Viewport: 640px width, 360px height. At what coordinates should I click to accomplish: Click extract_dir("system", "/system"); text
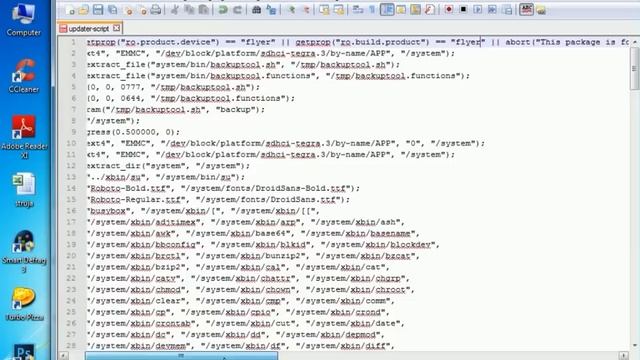(x=168, y=166)
